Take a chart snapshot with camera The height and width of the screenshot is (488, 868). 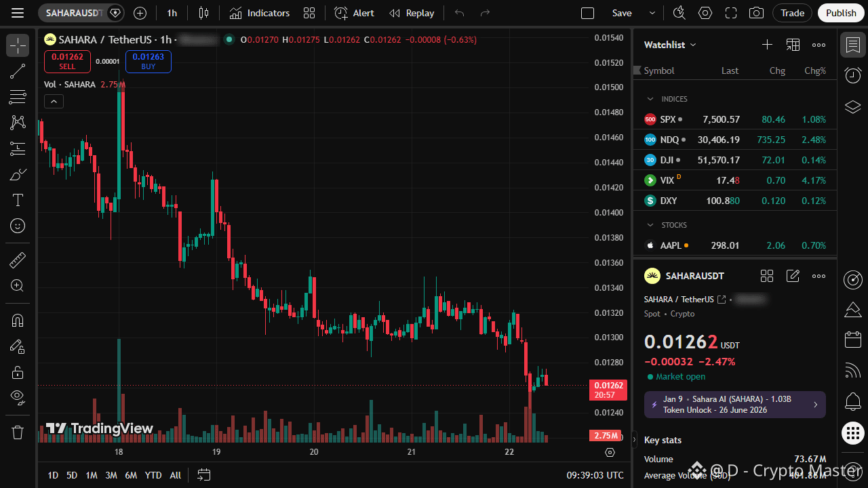coord(756,13)
